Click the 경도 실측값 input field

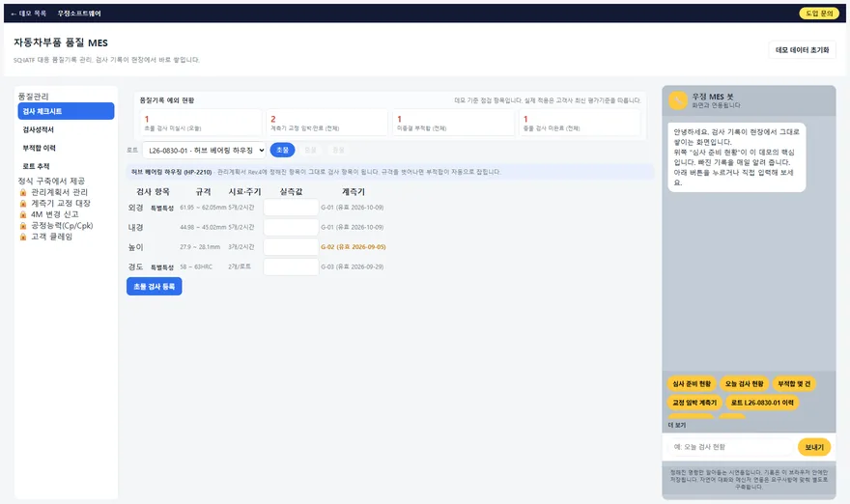[x=291, y=266]
